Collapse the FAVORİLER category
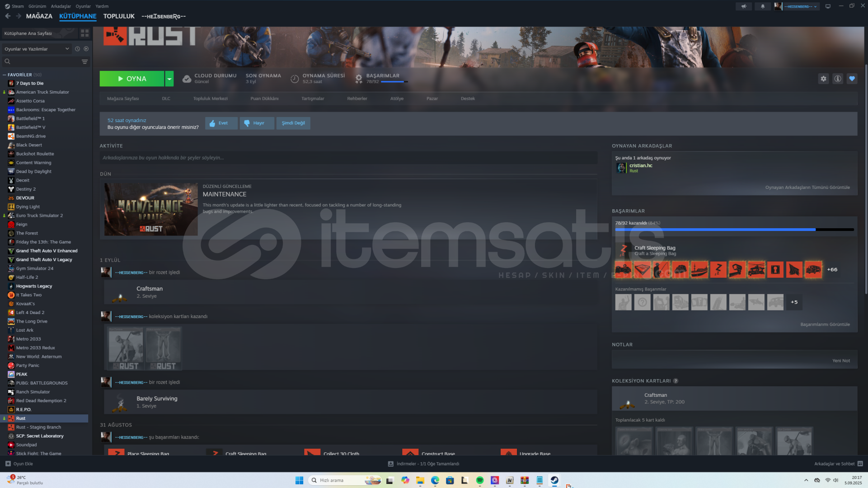 click(5, 75)
